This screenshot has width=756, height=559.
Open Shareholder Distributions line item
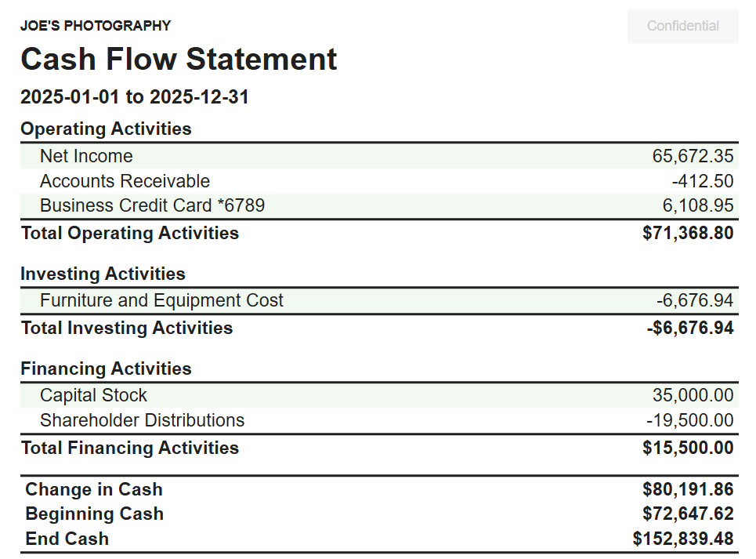(x=379, y=420)
